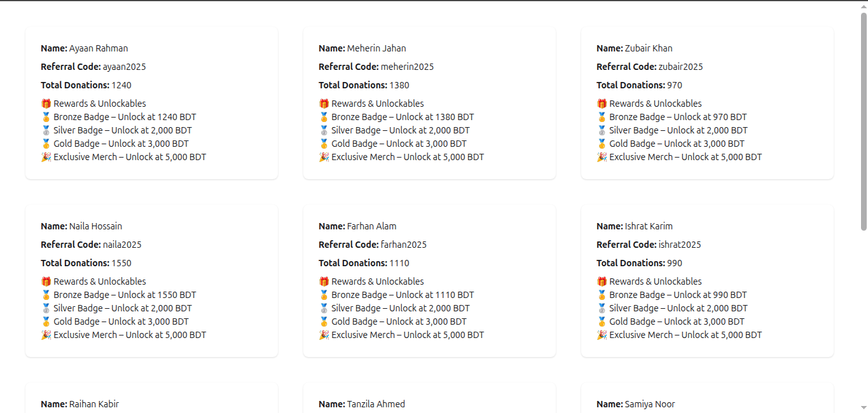Click the gold medal icon in Naila Hossain's card

[x=46, y=322]
